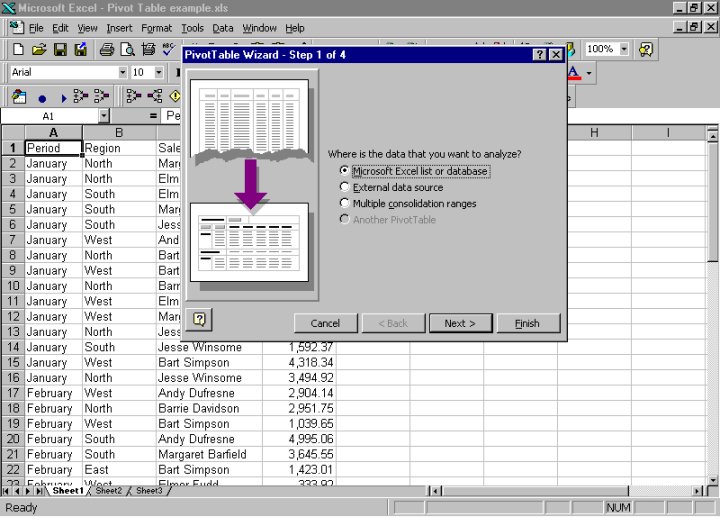
Task: Click Finish in PivotTable Wizard
Action: click(x=528, y=323)
